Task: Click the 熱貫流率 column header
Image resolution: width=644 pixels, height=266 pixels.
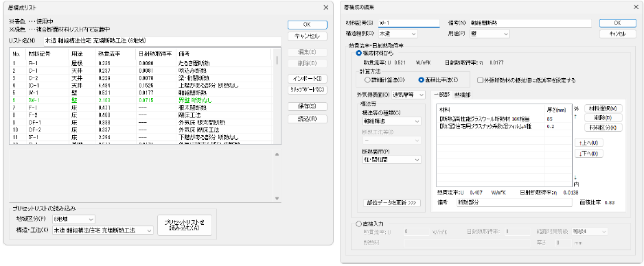Action: coord(116,54)
